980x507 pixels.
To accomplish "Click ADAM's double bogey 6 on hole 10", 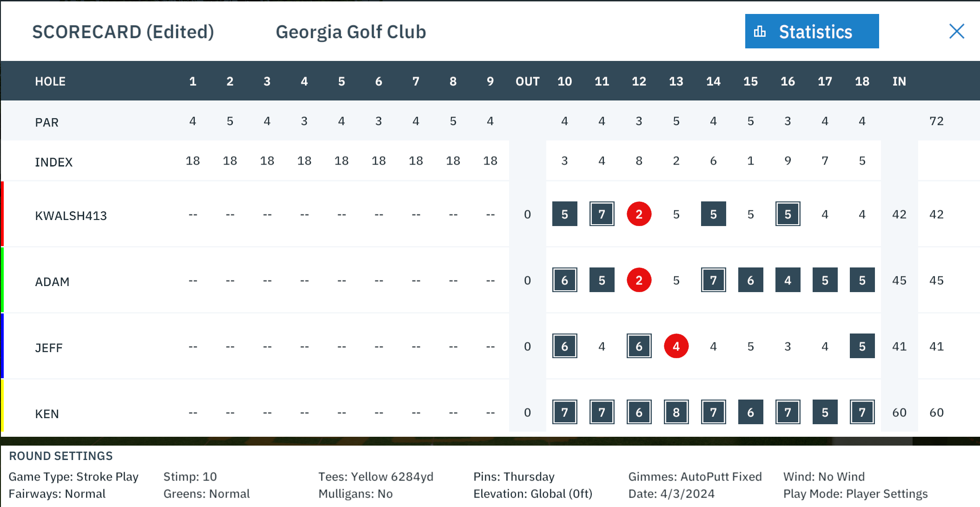I will tap(564, 280).
